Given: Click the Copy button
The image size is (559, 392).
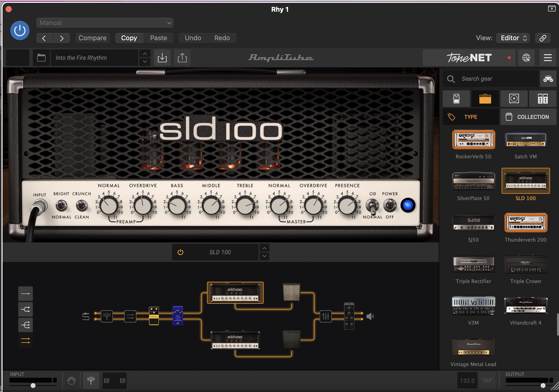Looking at the screenshot, I should [x=129, y=38].
